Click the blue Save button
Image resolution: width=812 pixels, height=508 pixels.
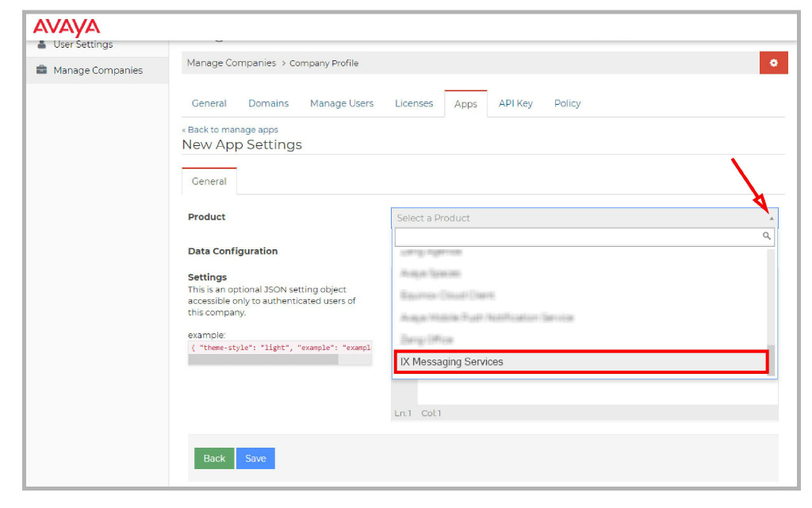point(255,458)
